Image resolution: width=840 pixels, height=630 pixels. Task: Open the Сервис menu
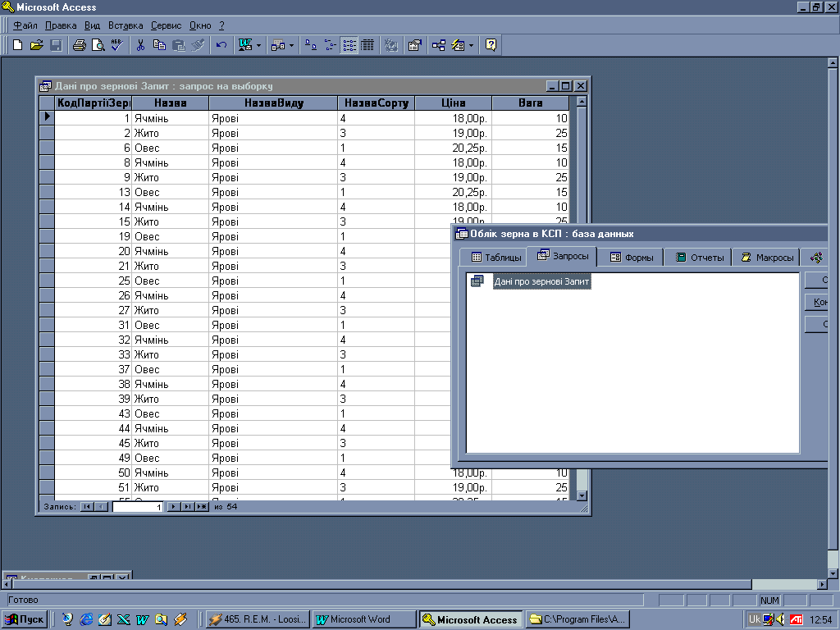[x=168, y=25]
